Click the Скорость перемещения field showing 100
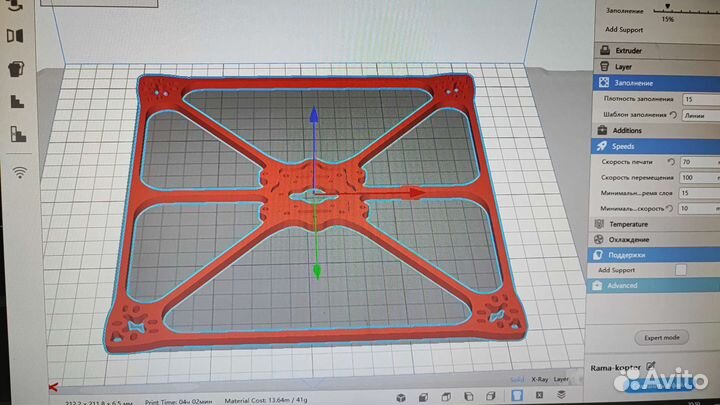This screenshot has width=720, height=405. coord(699,178)
